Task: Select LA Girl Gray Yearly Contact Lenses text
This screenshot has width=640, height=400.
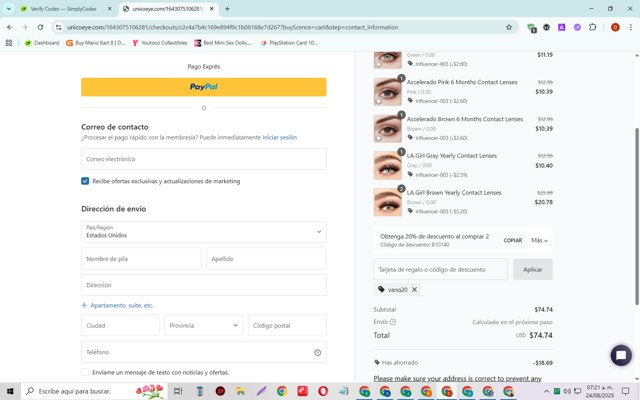Action: click(451, 156)
